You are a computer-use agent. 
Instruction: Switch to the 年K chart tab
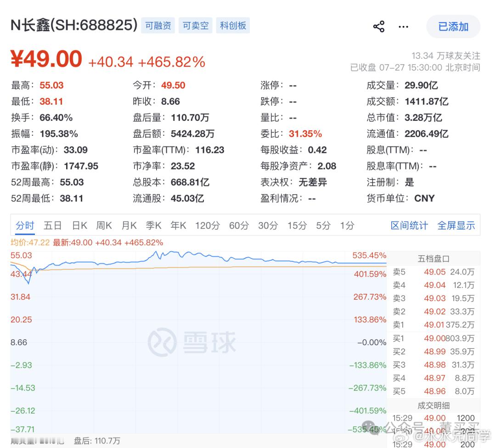178,225
